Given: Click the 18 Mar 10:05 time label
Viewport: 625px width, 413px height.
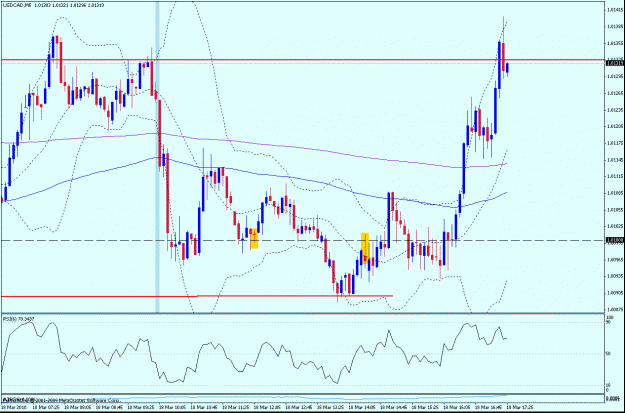Looking at the screenshot, I should 172,408.
